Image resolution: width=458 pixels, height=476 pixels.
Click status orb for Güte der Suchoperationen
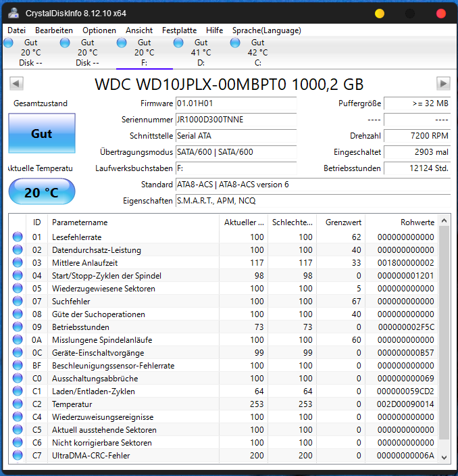coord(18,314)
